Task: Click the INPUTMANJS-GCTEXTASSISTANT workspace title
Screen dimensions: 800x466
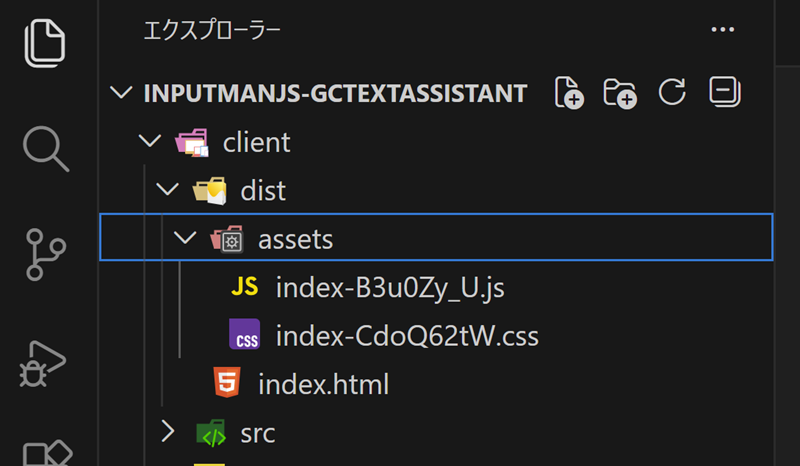Action: click(335, 93)
